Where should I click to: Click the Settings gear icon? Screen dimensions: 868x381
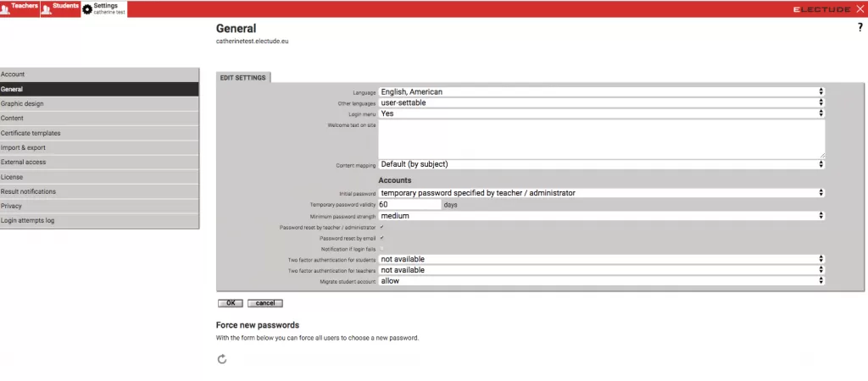coord(86,9)
